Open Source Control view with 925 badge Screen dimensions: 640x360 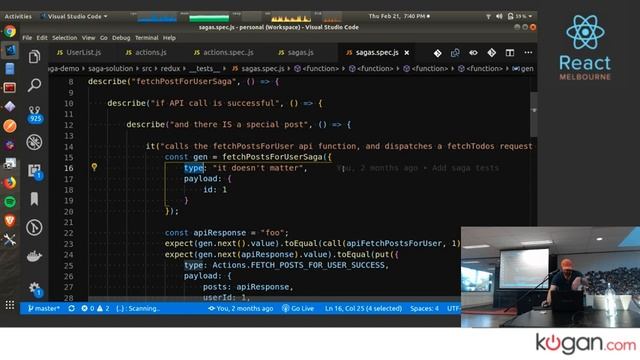35,114
